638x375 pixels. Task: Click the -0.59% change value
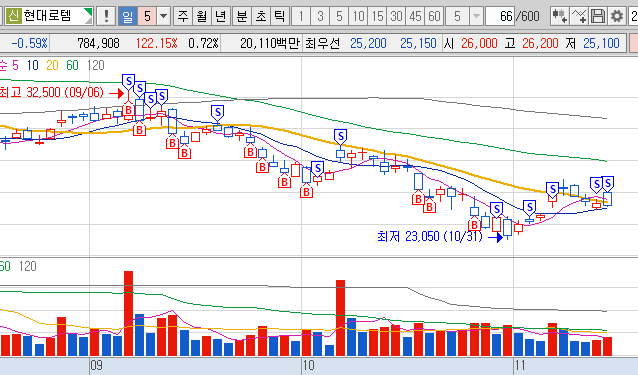(29, 43)
